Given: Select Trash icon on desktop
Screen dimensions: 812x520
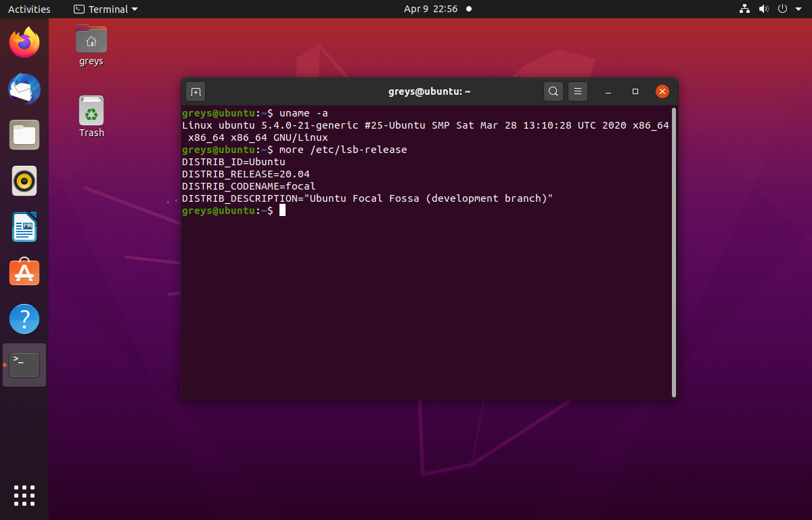Looking at the screenshot, I should click(91, 116).
